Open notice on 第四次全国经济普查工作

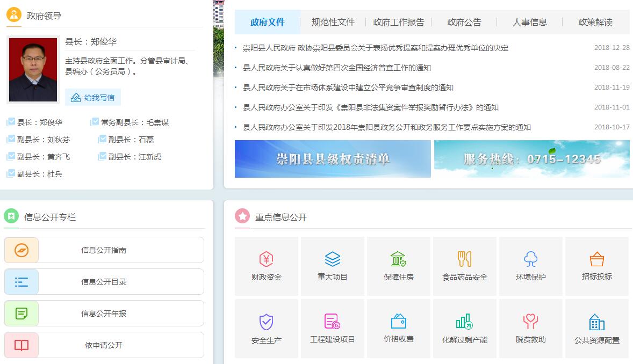click(x=337, y=68)
